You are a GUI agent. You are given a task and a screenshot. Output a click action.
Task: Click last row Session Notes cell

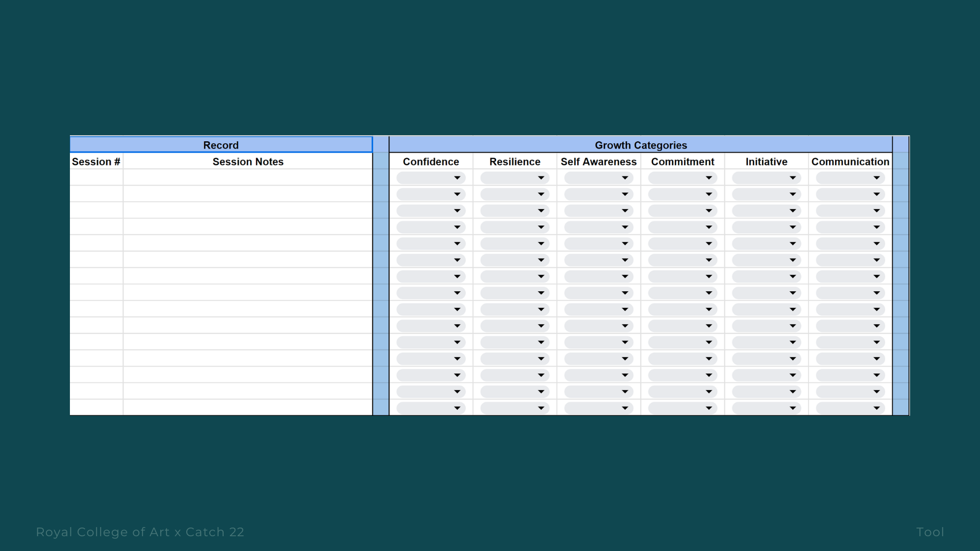coord(248,408)
